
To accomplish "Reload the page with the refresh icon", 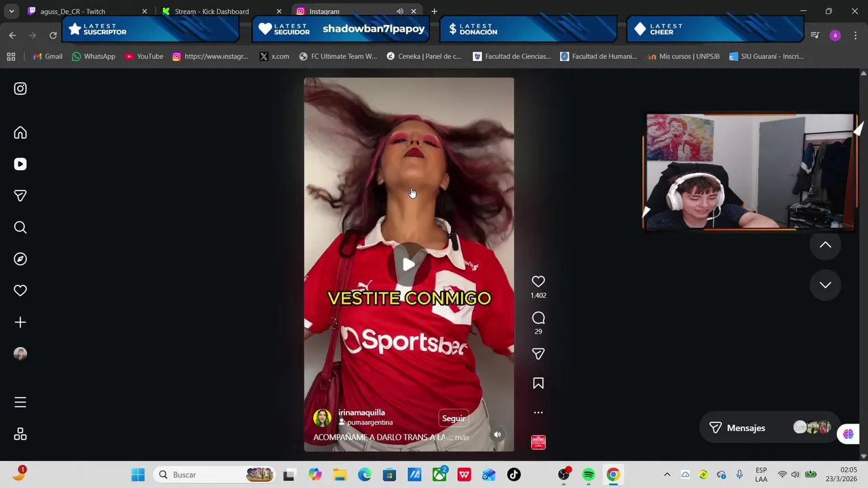I will tap(53, 35).
